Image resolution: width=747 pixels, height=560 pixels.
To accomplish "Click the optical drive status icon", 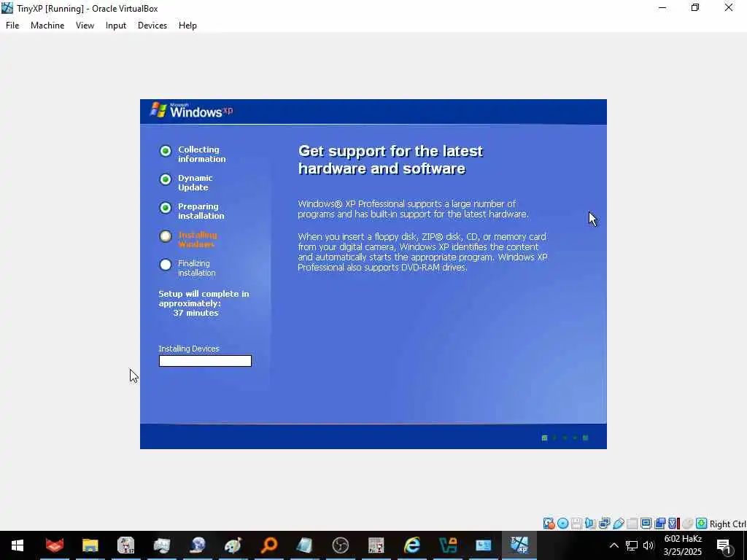I will 562,524.
